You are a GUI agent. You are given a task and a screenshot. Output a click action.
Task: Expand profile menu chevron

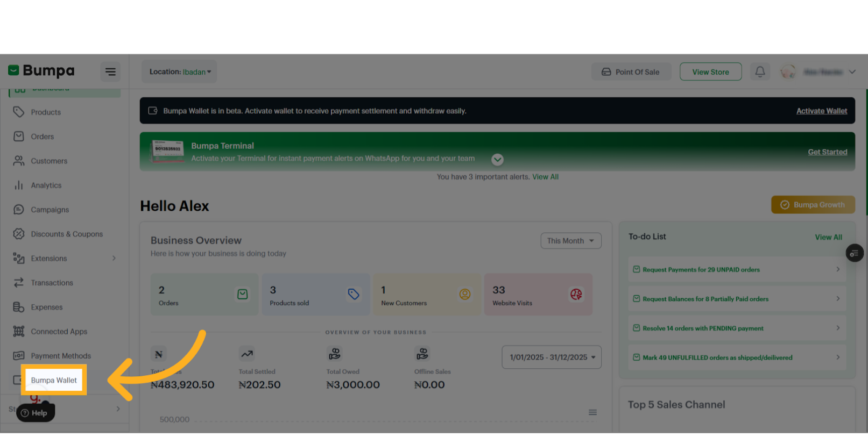pos(852,71)
